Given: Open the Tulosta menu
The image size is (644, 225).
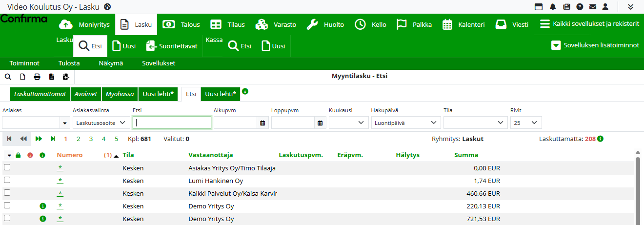Looking at the screenshot, I should (69, 63).
